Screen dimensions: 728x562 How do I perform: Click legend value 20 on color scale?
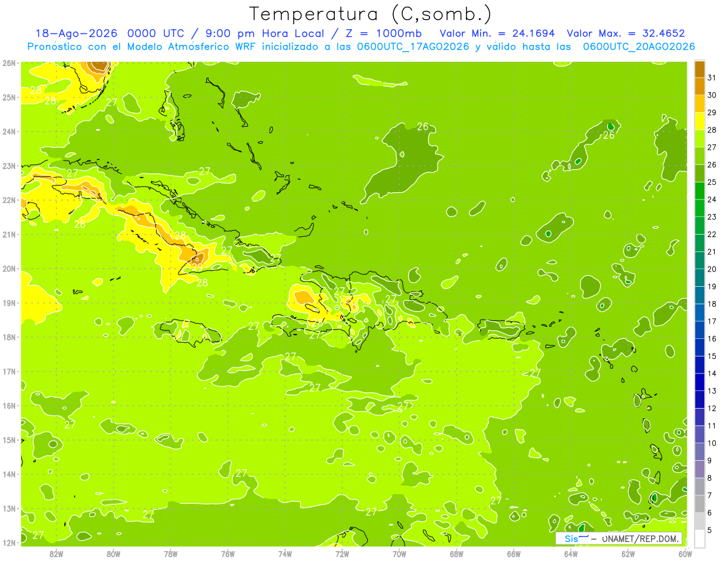pos(712,269)
